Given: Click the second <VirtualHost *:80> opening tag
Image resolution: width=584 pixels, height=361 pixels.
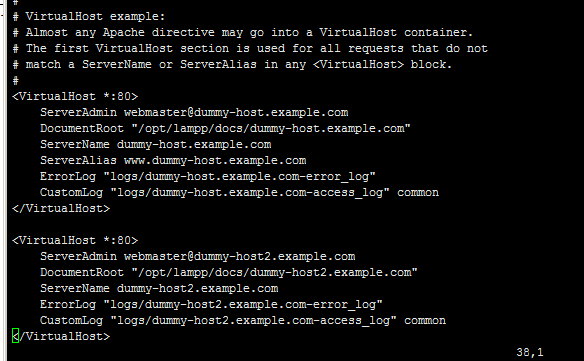Looking at the screenshot, I should pos(75,240).
